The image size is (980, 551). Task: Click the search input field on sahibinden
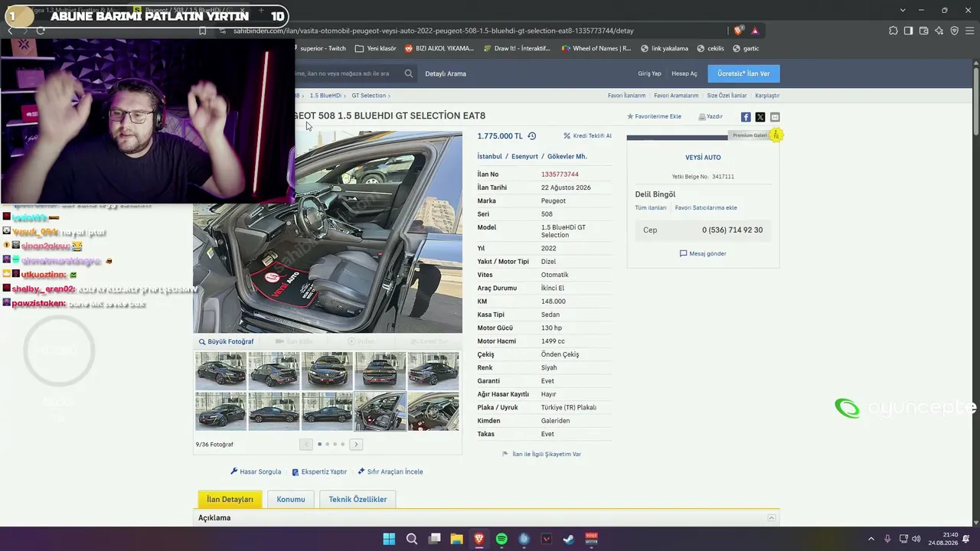[347, 73]
